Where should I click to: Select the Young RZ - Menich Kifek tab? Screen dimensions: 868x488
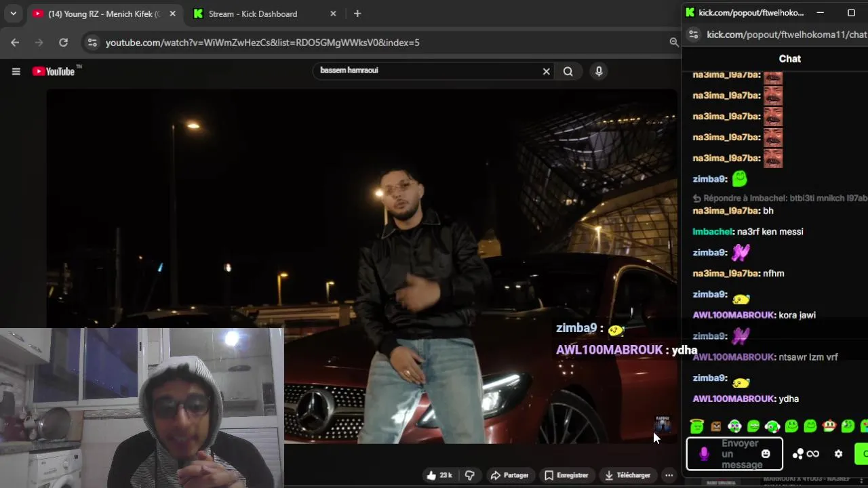coord(104,14)
